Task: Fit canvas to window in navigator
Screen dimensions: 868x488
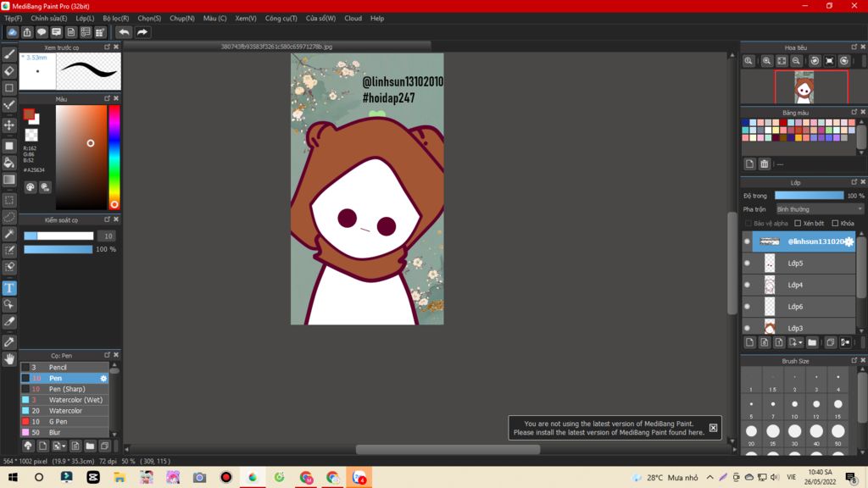Action: (782, 61)
